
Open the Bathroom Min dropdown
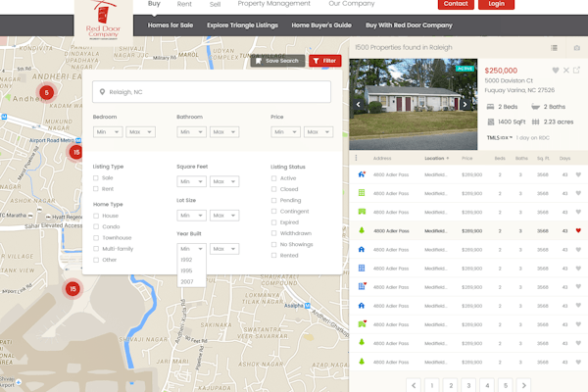[x=191, y=132]
